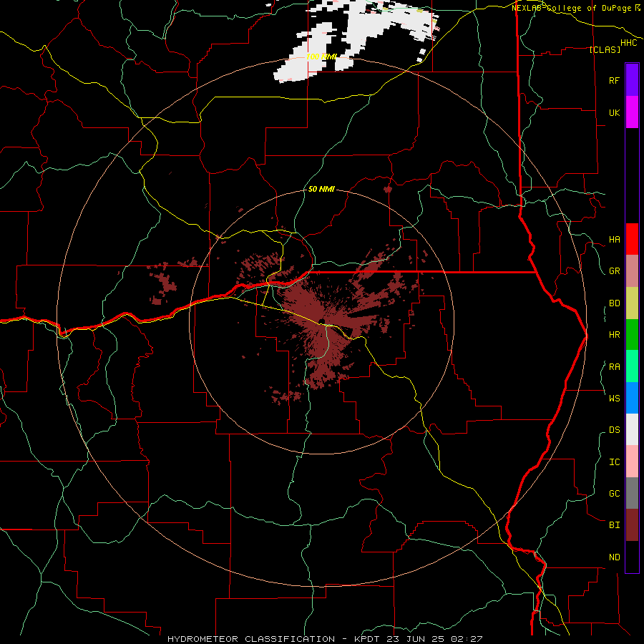Click the GR legend label

pos(614,271)
